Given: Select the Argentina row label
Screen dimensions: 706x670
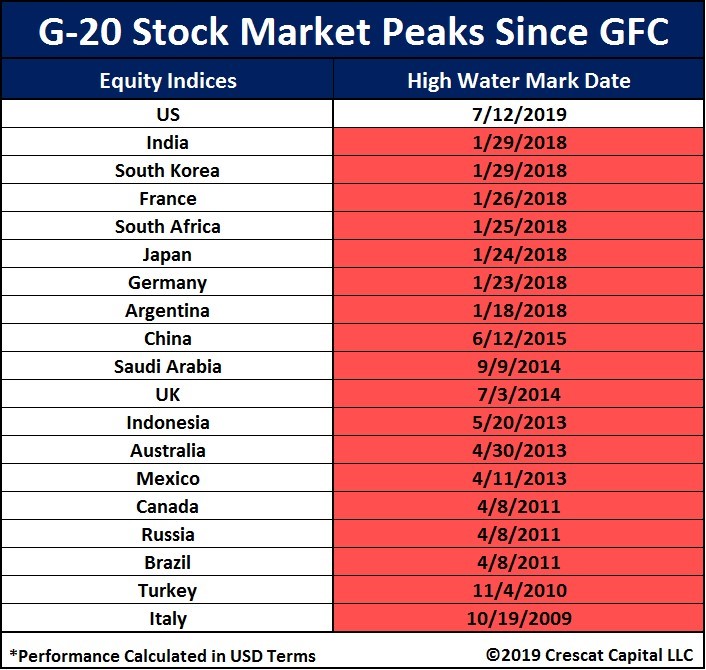Looking at the screenshot, I should (168, 310).
